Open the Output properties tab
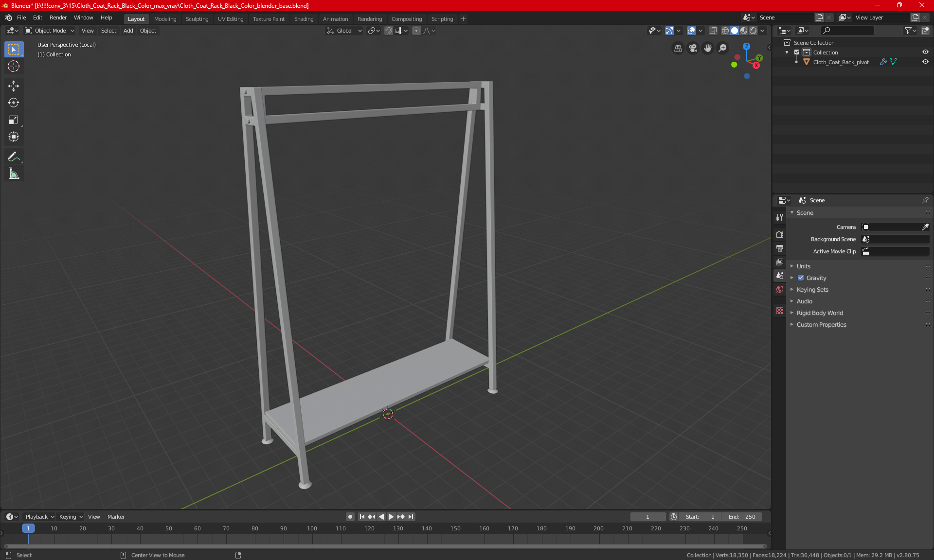 [x=780, y=248]
